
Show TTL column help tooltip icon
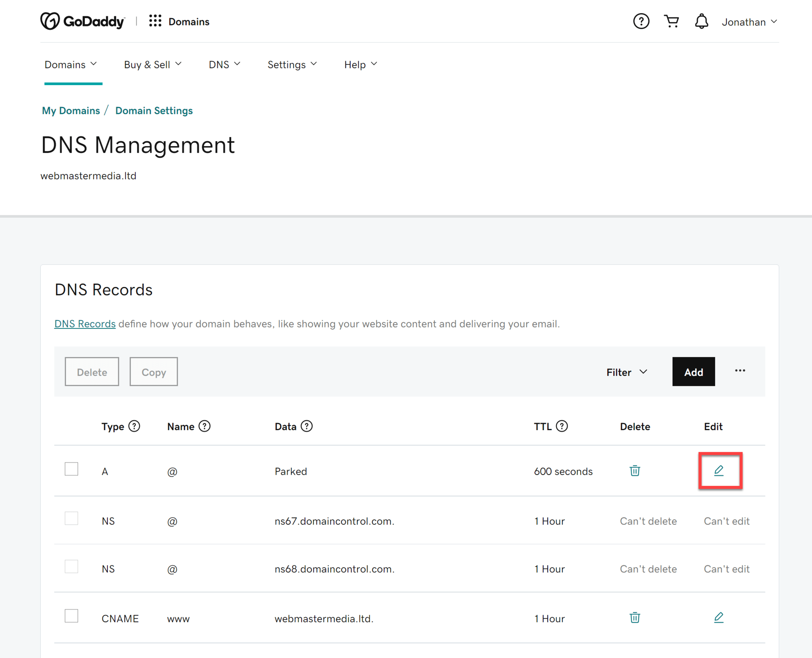[562, 426]
